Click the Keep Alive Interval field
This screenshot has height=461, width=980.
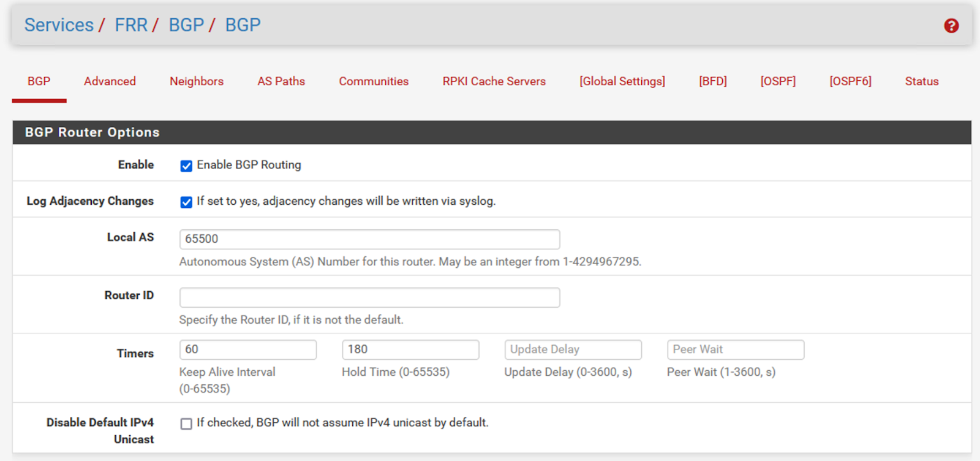(247, 349)
